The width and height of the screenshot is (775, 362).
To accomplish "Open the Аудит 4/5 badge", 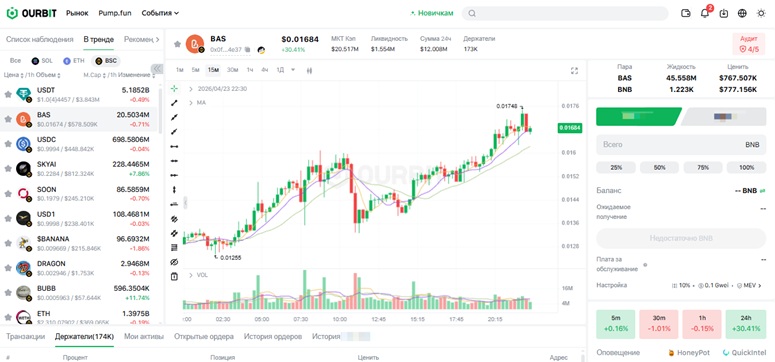I will 748,44.
